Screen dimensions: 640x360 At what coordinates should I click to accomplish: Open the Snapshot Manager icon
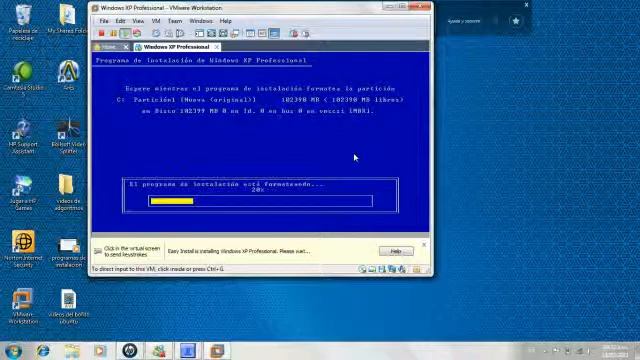coord(180,33)
